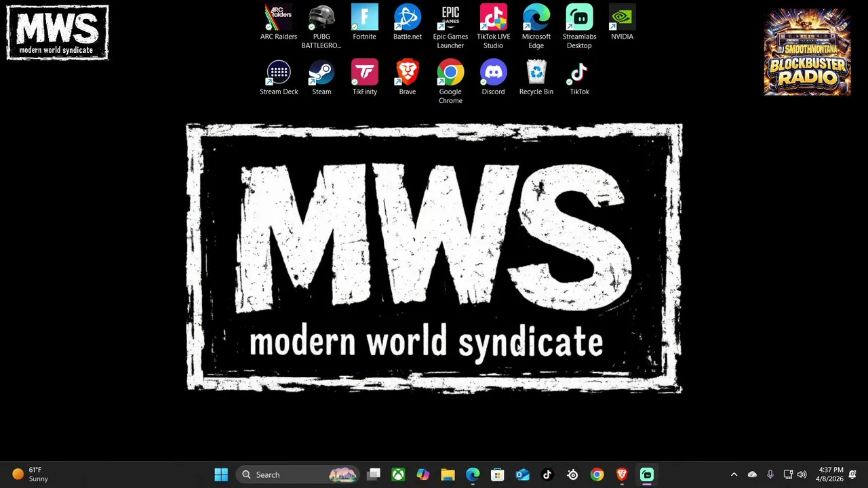Viewport: 868px width, 488px height.
Task: Open File Explorer from the taskbar
Action: pos(448,475)
